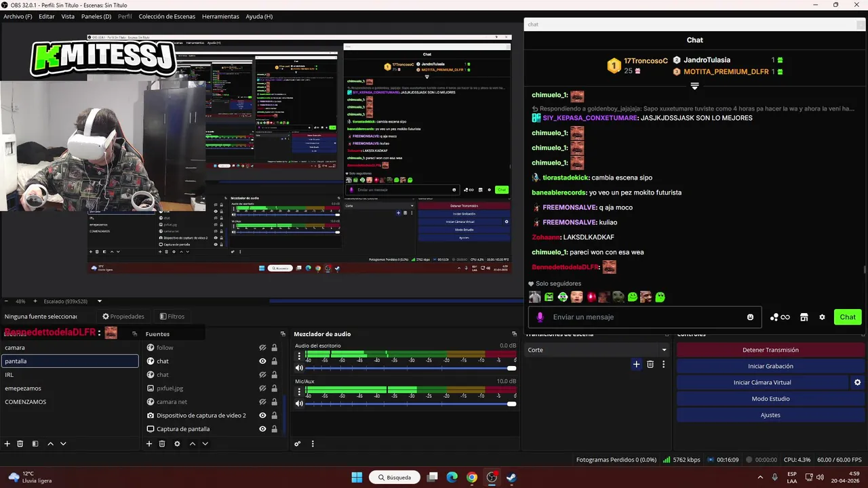Image resolution: width=868 pixels, height=488 pixels.
Task: Unlock the pxfuel.jpg source
Action: tap(274, 388)
